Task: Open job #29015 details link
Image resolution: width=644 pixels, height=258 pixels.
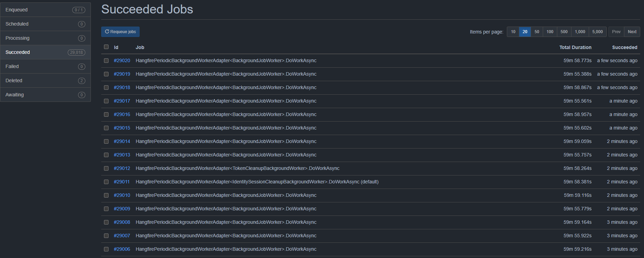Action: click(x=122, y=128)
